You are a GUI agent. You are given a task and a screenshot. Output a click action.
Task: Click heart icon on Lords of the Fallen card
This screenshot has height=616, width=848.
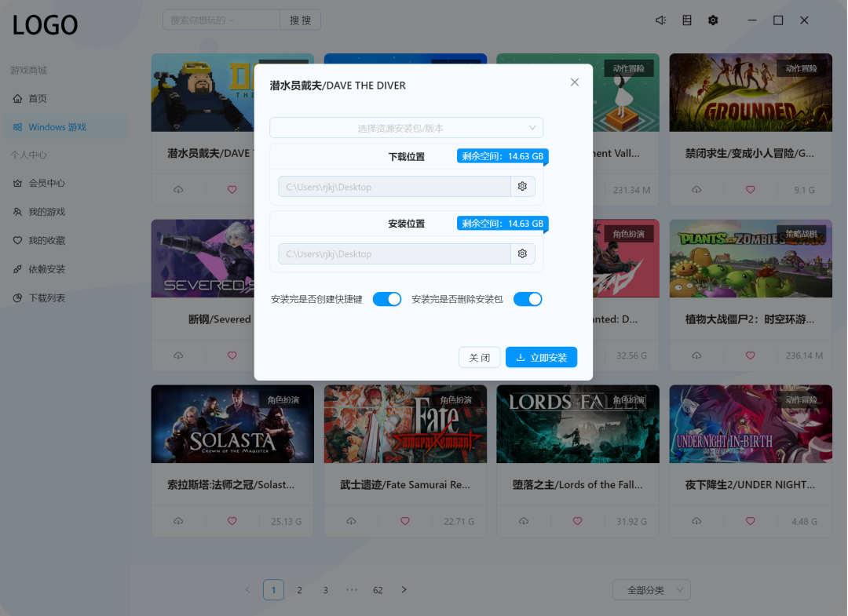pyautogui.click(x=578, y=521)
